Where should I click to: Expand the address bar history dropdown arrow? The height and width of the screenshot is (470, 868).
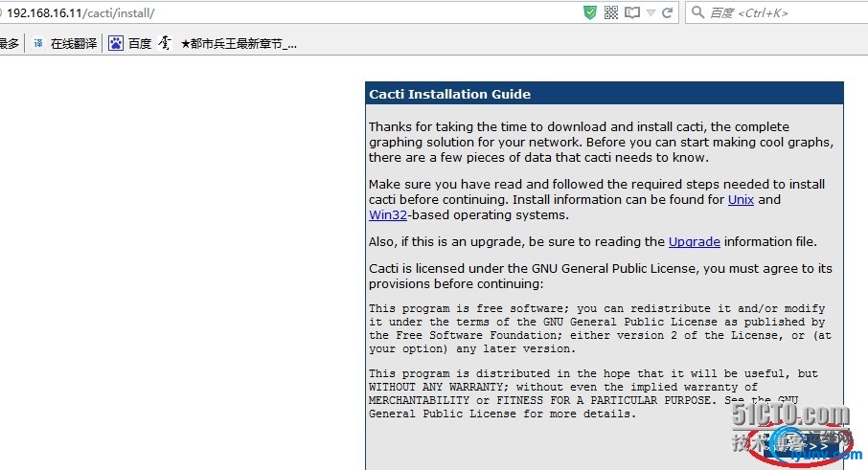click(651, 13)
